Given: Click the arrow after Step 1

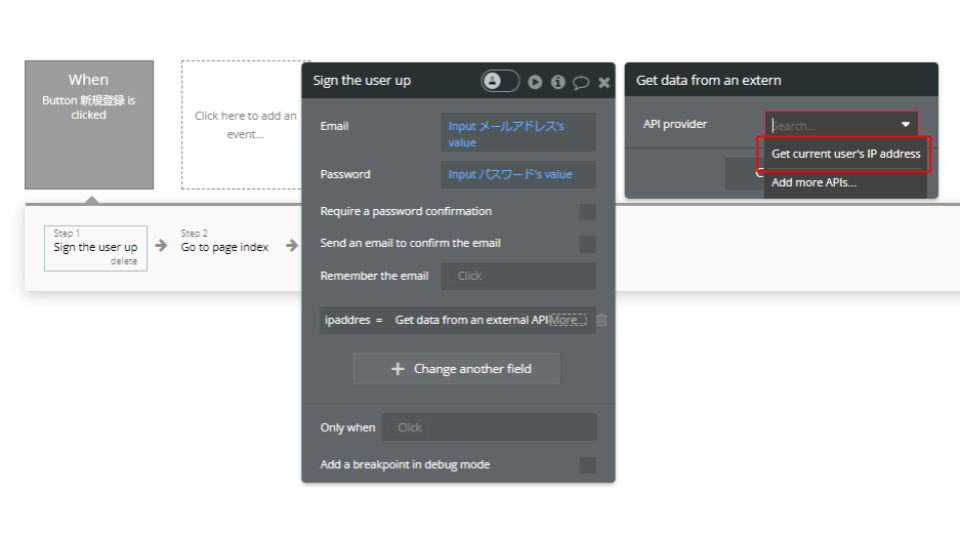Looking at the screenshot, I should 161,246.
